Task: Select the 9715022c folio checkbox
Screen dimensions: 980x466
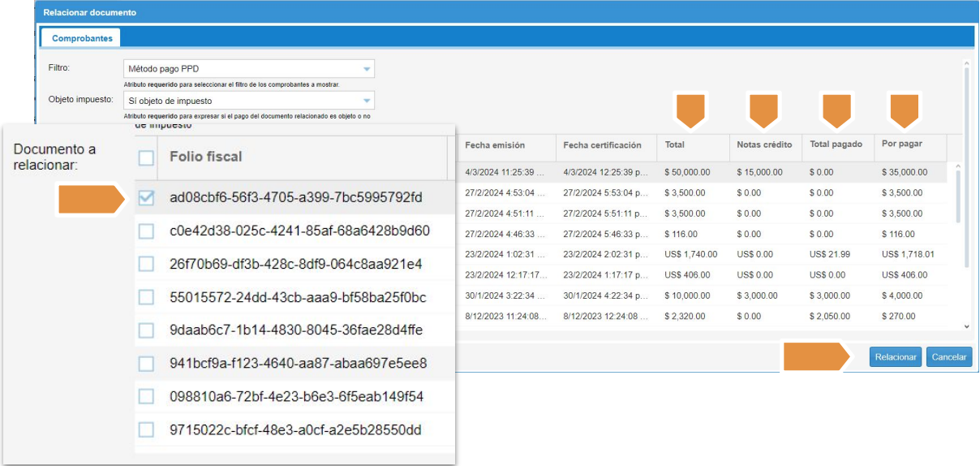Action: pyautogui.click(x=146, y=430)
